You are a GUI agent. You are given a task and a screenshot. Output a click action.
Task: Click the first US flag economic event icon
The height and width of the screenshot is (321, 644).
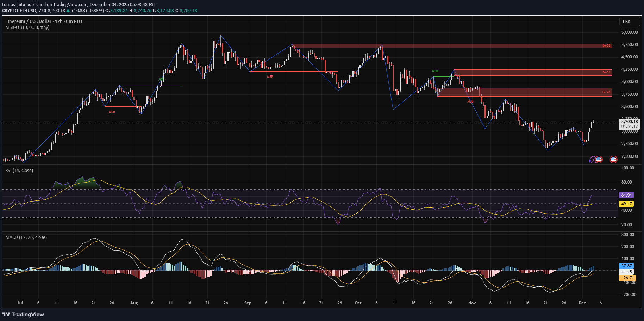point(599,160)
